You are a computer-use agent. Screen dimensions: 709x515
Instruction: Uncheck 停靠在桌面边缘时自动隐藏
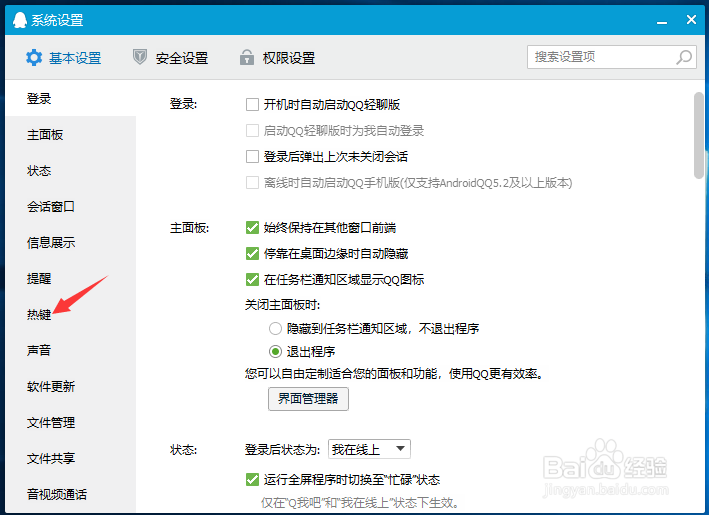coord(252,254)
